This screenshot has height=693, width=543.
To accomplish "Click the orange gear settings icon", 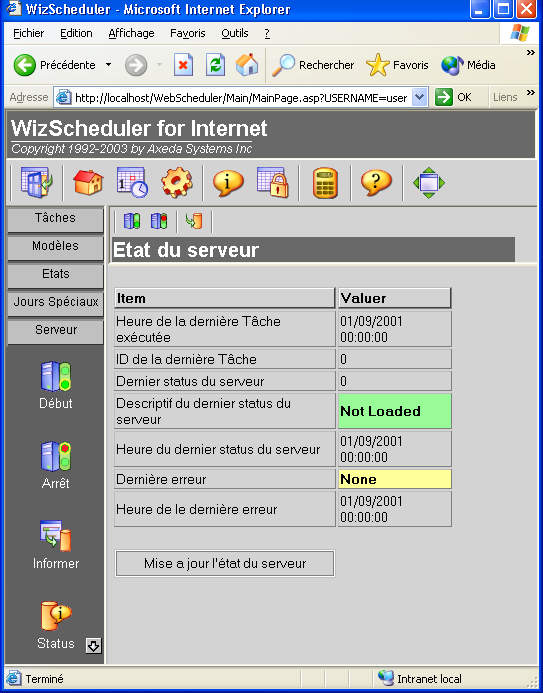I will (176, 182).
